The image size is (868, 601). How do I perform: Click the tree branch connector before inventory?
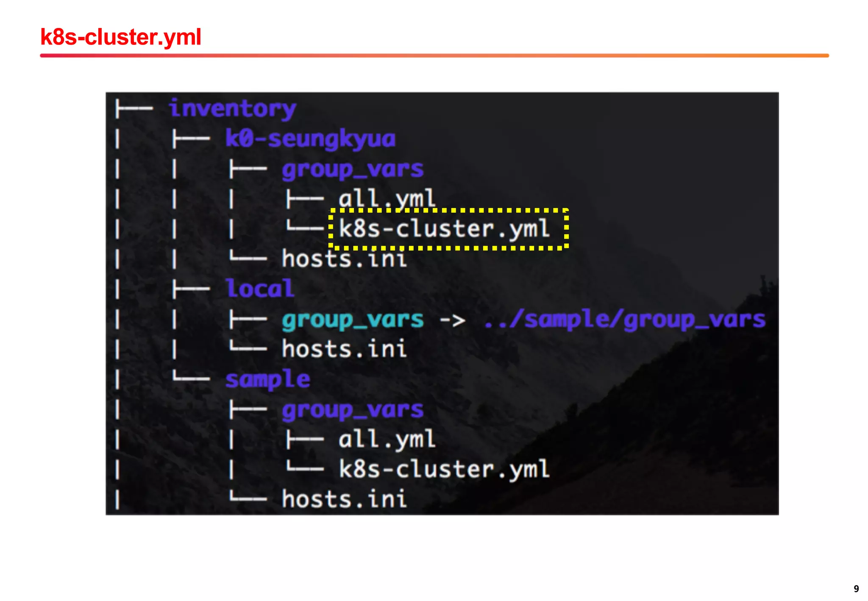[134, 109]
